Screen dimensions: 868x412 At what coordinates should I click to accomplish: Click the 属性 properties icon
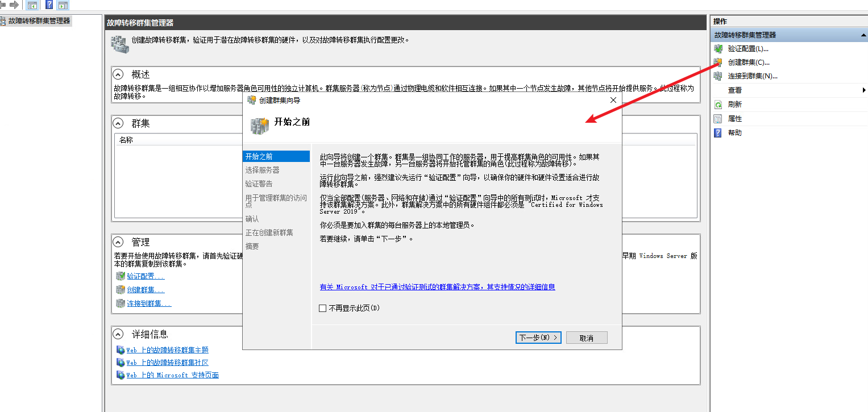click(718, 119)
